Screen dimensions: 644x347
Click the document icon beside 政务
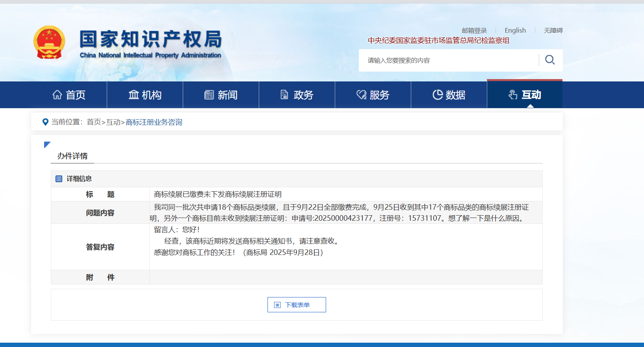(284, 95)
